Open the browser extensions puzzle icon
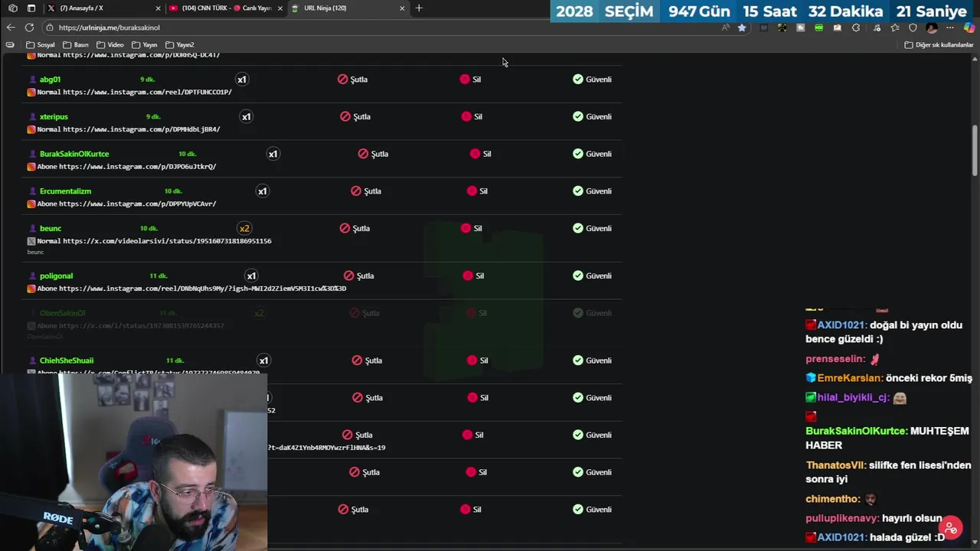Image resolution: width=980 pixels, height=551 pixels. pos(856,28)
